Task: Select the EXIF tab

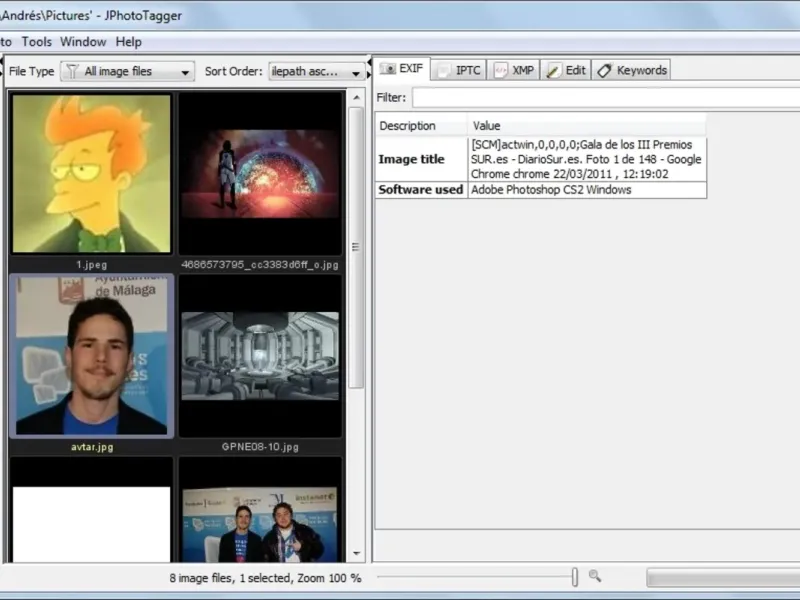Action: 402,69
